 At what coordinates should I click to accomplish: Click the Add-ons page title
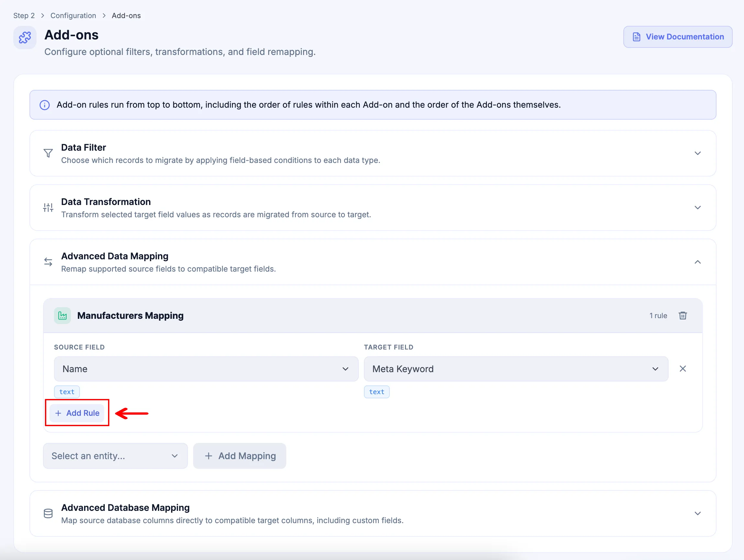pyautogui.click(x=71, y=35)
